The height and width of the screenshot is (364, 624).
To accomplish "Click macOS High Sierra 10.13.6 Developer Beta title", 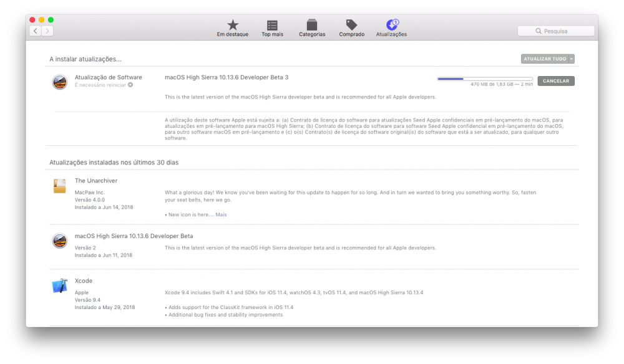I will click(x=134, y=236).
